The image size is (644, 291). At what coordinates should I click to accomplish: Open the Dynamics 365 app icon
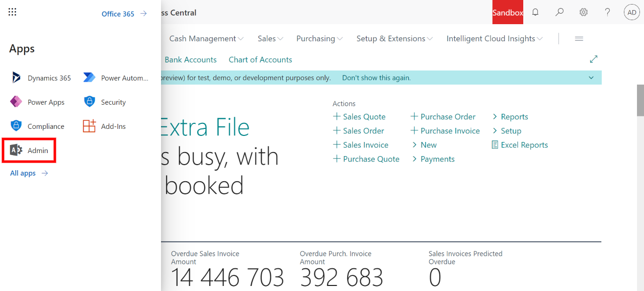coord(17,78)
